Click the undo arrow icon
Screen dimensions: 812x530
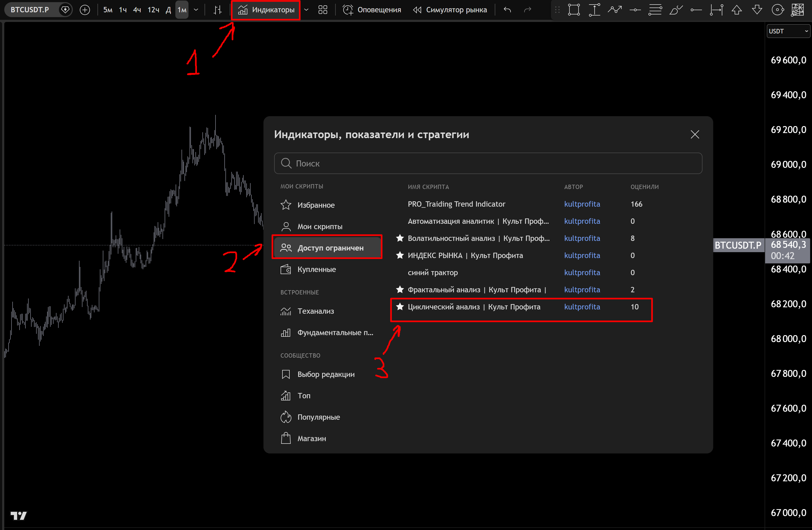(507, 10)
